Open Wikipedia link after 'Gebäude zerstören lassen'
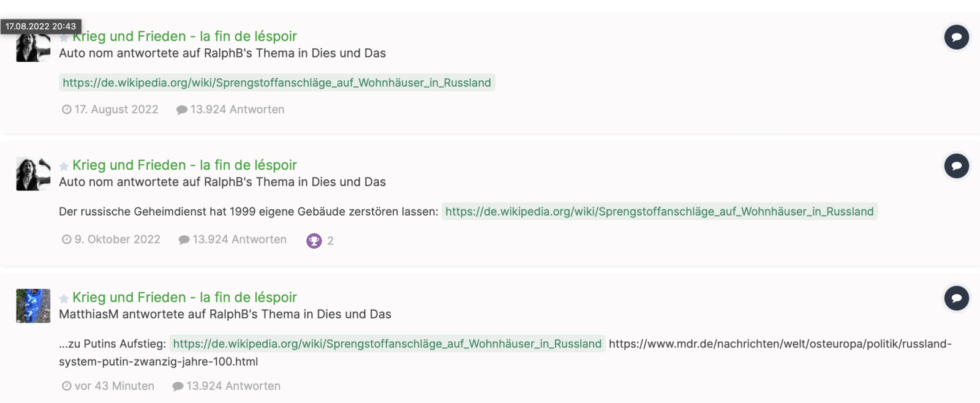The image size is (980, 403). click(660, 211)
